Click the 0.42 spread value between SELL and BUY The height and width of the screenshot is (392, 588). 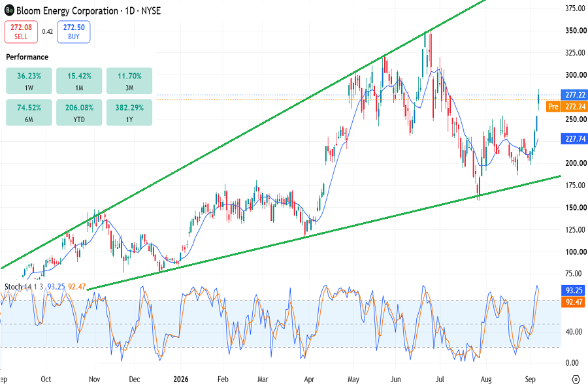point(48,32)
